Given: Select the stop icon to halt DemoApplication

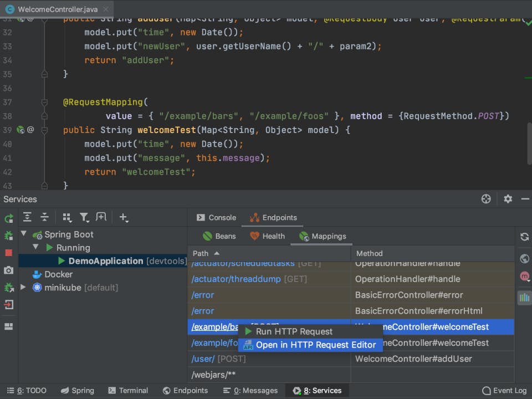Looking at the screenshot, I should 8,252.
